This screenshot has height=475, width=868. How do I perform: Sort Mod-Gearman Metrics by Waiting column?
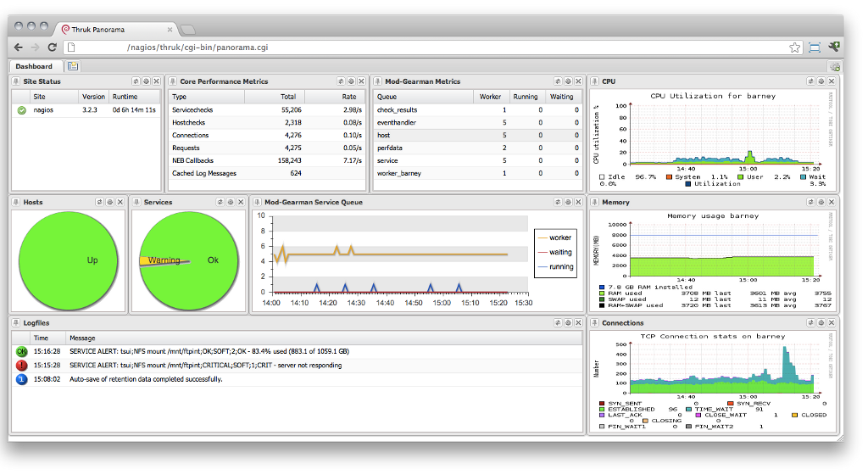pos(563,97)
